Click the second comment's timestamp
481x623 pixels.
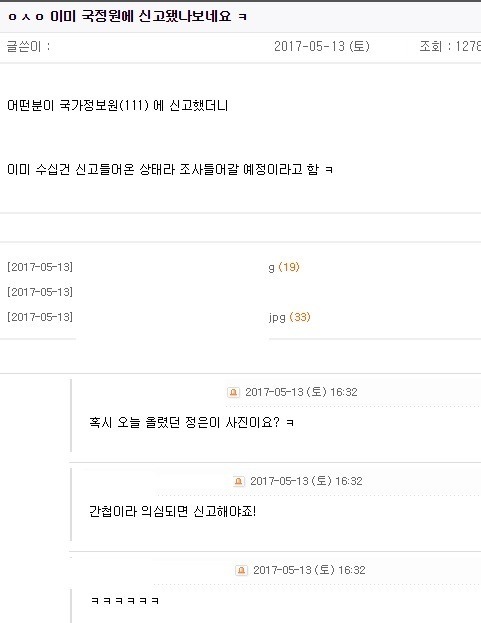point(306,481)
